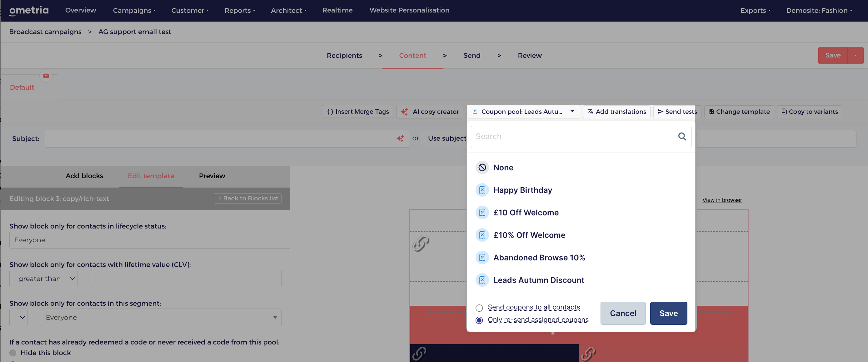Image resolution: width=868 pixels, height=362 pixels.
Task: Open the Reports menu
Action: (x=240, y=10)
